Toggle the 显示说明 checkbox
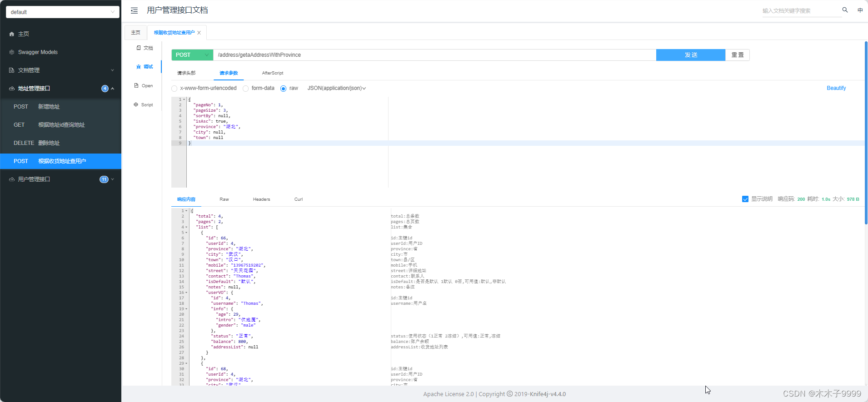The image size is (868, 402). pos(745,199)
